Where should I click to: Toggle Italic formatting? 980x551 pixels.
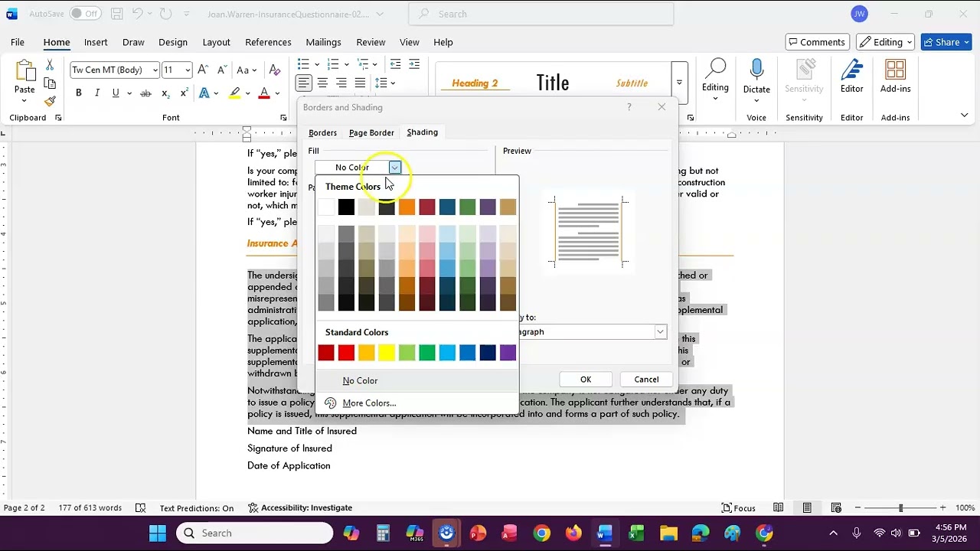tap(97, 93)
